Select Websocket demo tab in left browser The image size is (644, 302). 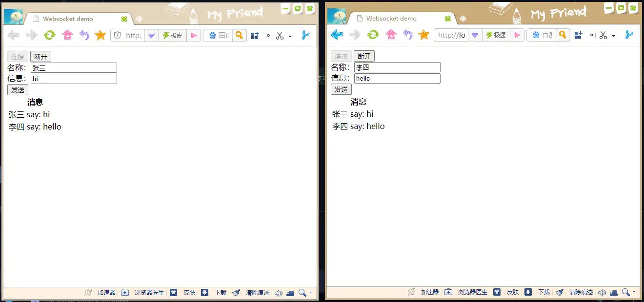point(68,19)
